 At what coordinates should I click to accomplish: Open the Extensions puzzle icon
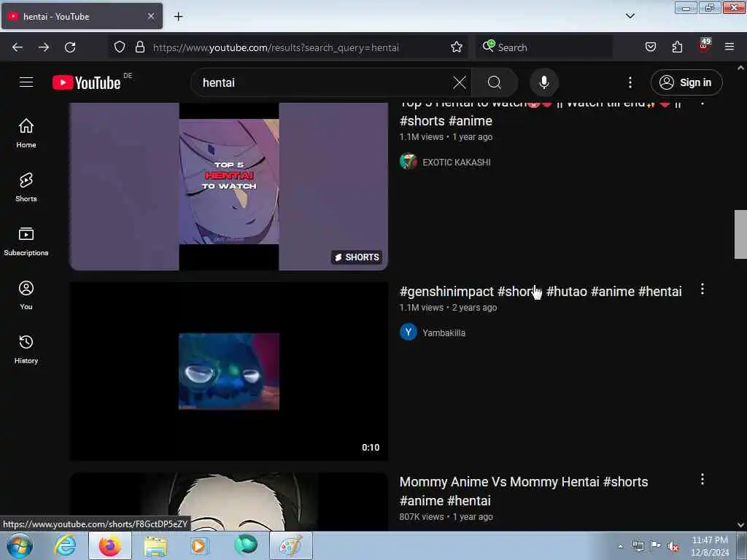[677, 47]
